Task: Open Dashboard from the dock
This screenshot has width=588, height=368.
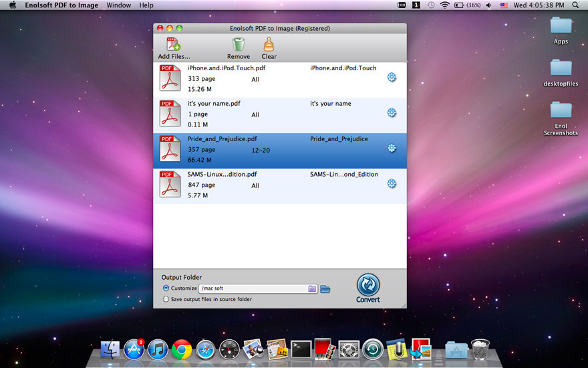Action: (229, 350)
